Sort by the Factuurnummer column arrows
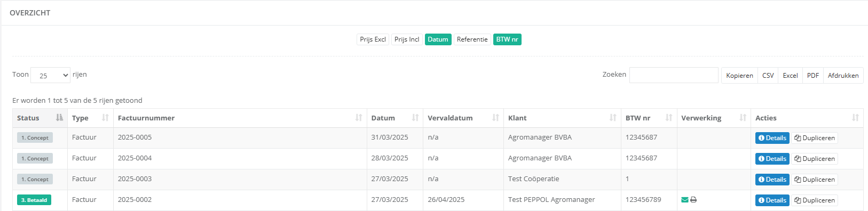 [359, 118]
